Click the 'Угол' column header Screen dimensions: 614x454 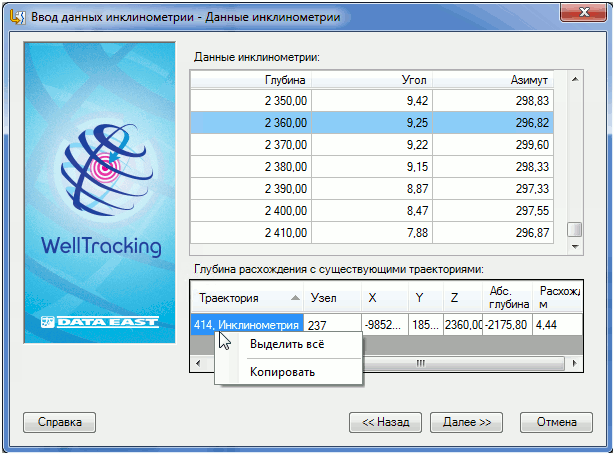click(376, 79)
